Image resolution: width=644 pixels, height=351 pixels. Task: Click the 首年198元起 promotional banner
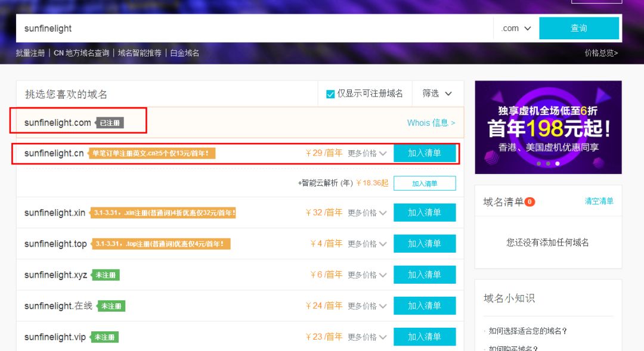tap(548, 127)
